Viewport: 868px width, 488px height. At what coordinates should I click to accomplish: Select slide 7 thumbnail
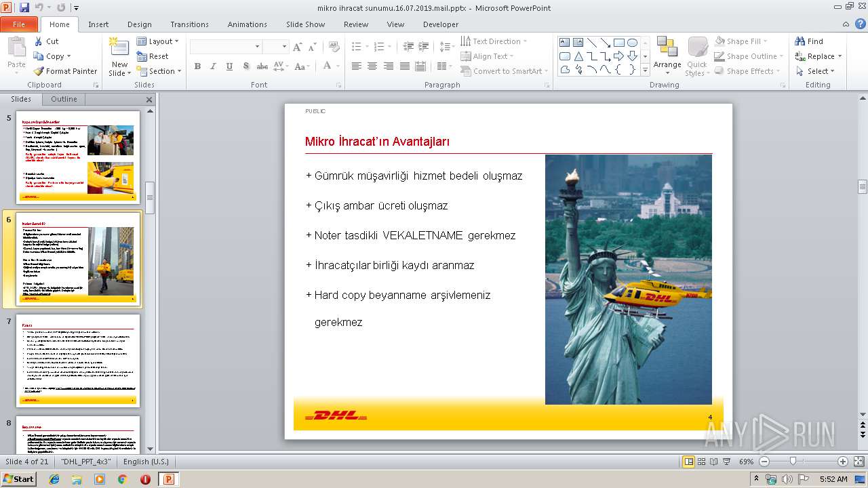coord(78,360)
